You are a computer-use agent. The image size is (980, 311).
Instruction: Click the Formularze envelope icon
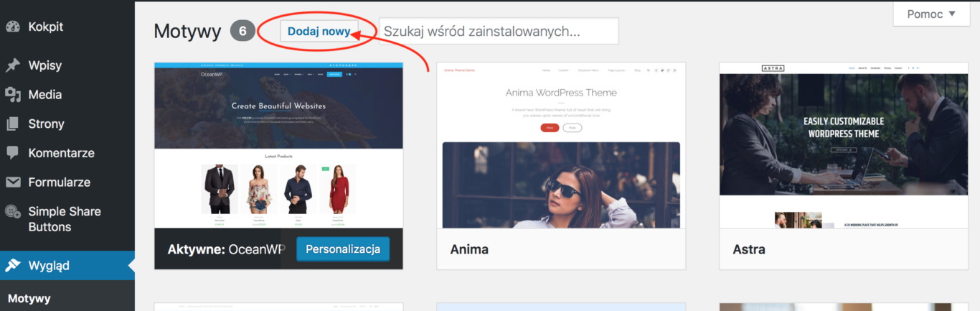pos(13,182)
